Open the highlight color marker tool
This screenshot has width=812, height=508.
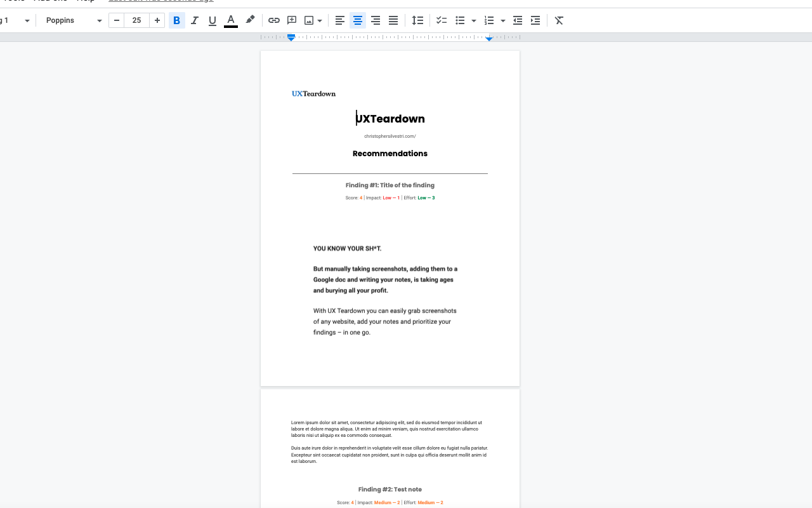pyautogui.click(x=250, y=20)
